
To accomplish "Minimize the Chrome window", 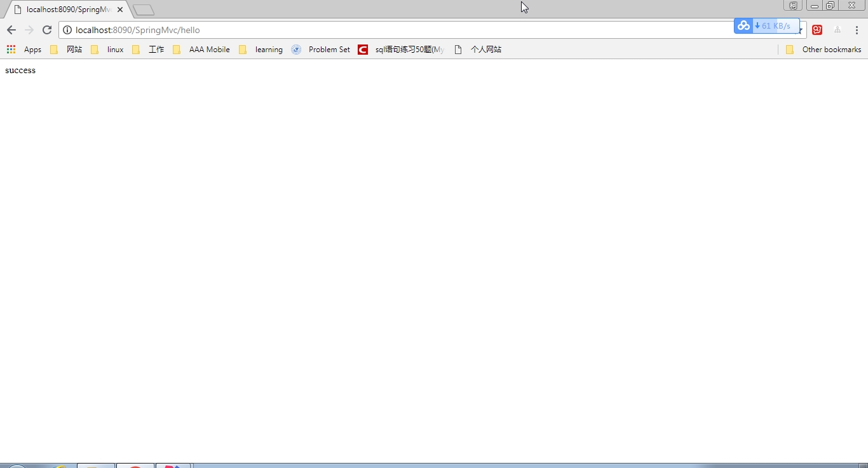I will point(814,5).
